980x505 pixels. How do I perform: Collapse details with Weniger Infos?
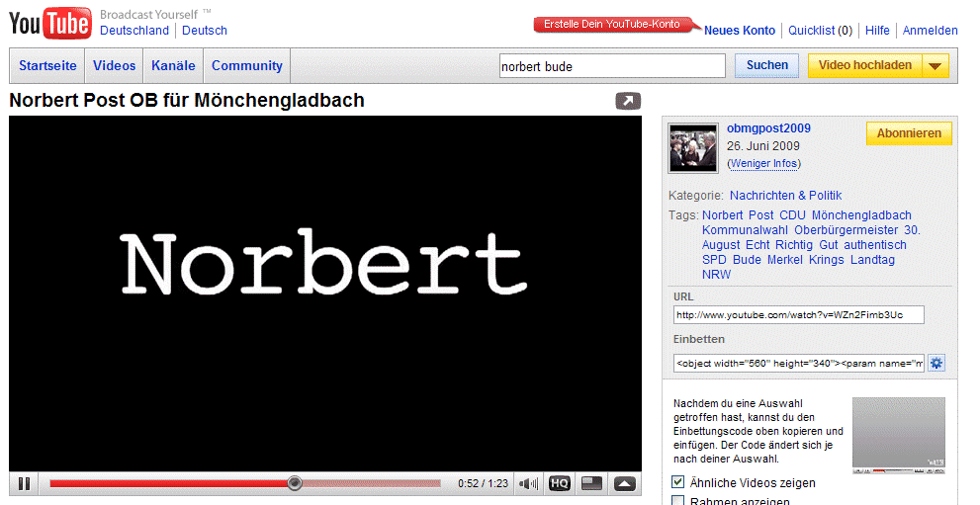[x=763, y=163]
